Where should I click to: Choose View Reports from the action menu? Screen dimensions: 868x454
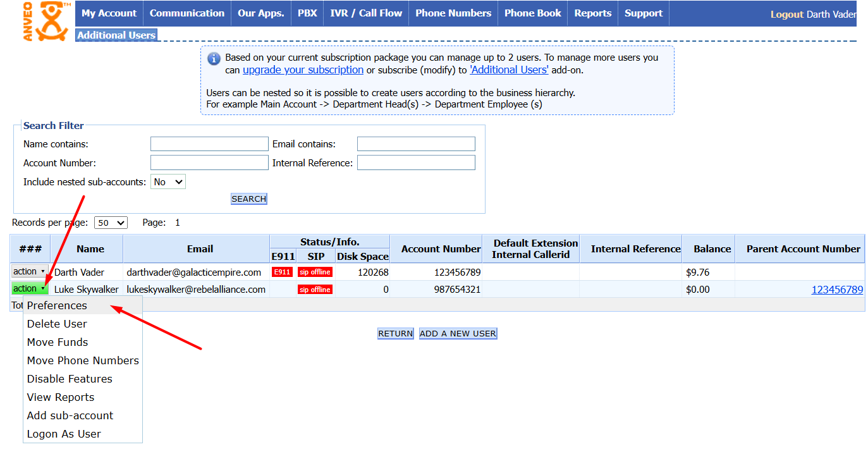point(83,397)
